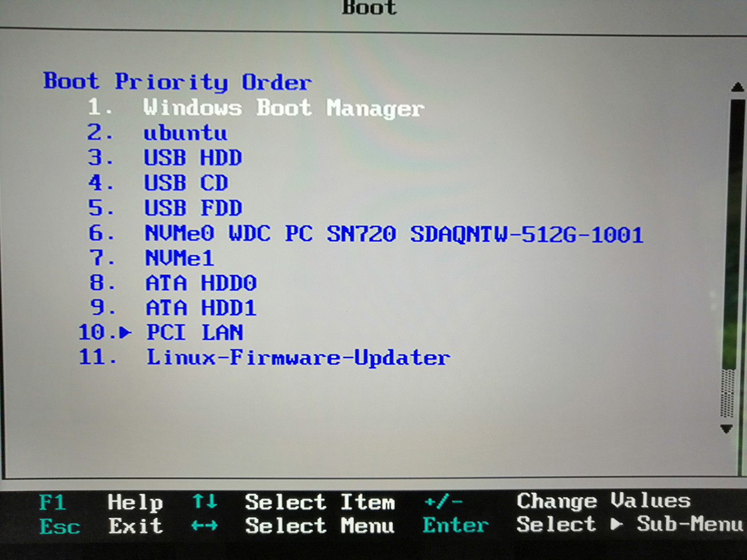Click priority number 6.
This screenshot has height=560, width=747.
102,233
